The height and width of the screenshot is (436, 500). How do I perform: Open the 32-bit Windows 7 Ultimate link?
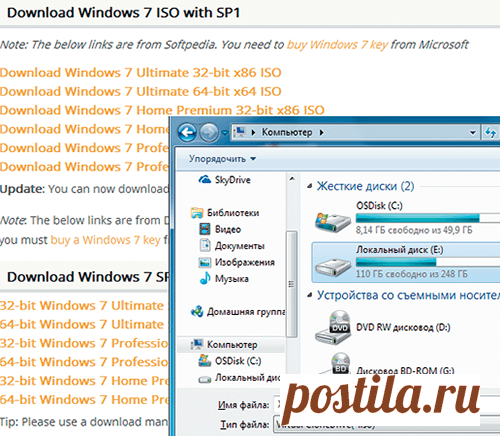(x=82, y=305)
